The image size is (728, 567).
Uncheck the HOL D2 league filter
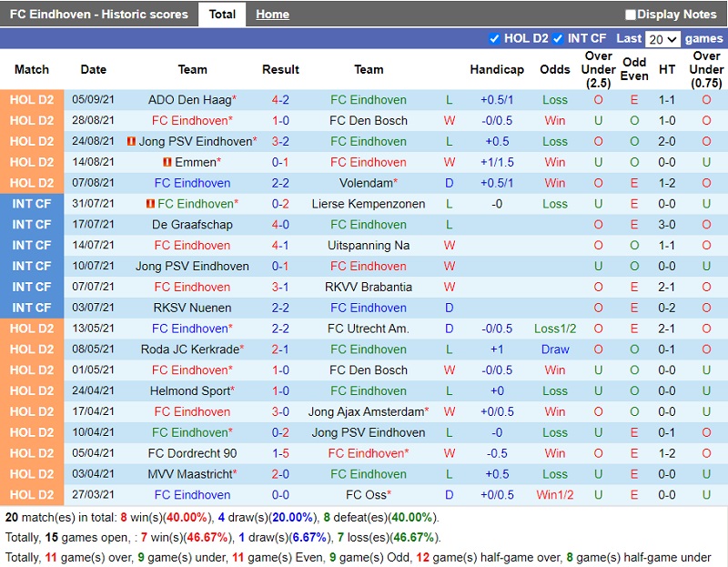[x=494, y=38]
